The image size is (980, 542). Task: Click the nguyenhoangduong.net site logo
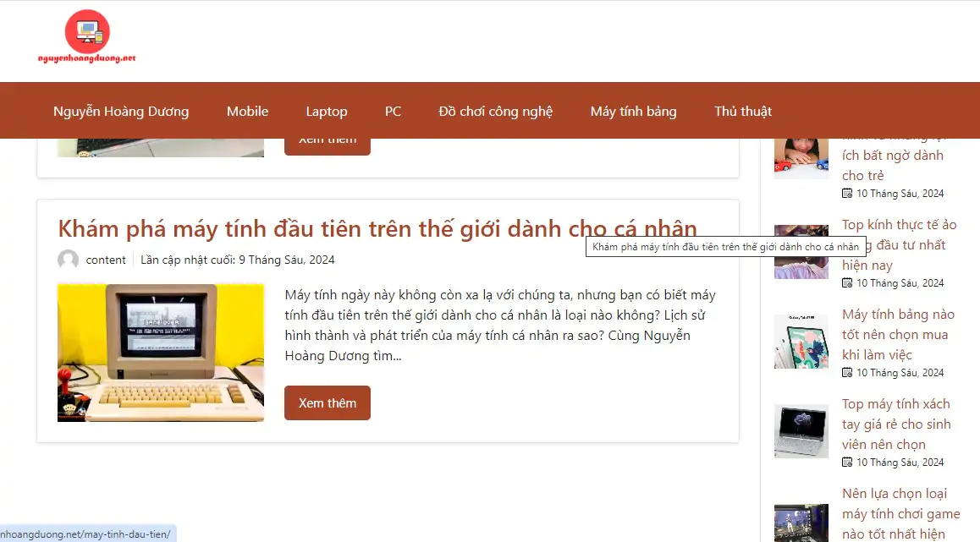[x=87, y=36]
